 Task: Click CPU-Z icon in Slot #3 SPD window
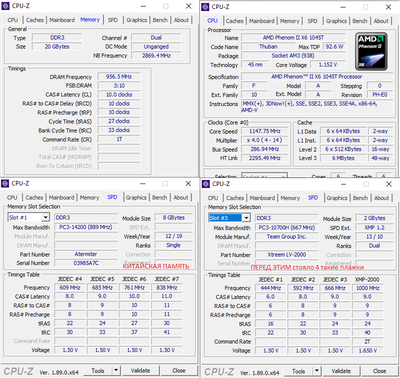(x=206, y=184)
